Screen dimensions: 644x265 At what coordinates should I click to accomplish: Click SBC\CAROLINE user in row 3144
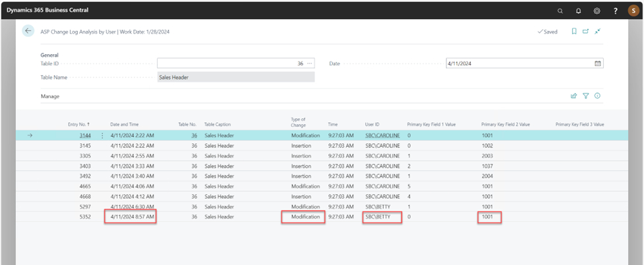pyautogui.click(x=382, y=135)
